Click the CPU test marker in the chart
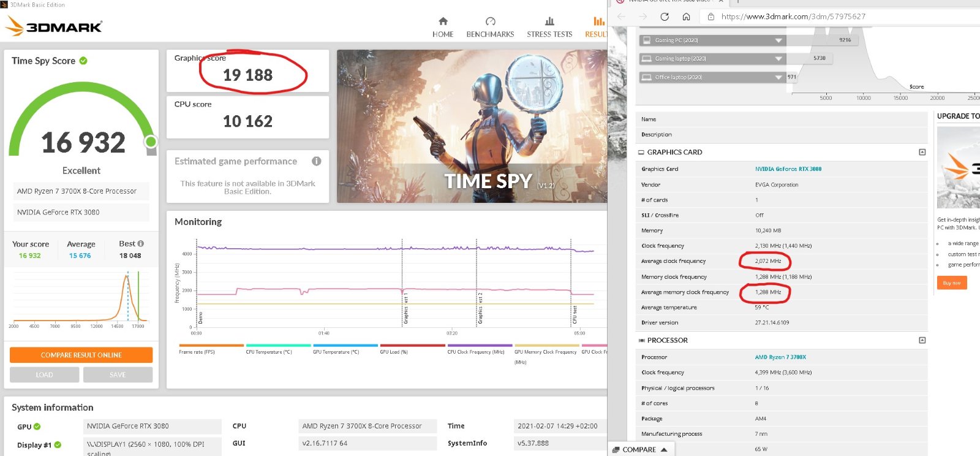This screenshot has height=456, width=980. tap(575, 315)
